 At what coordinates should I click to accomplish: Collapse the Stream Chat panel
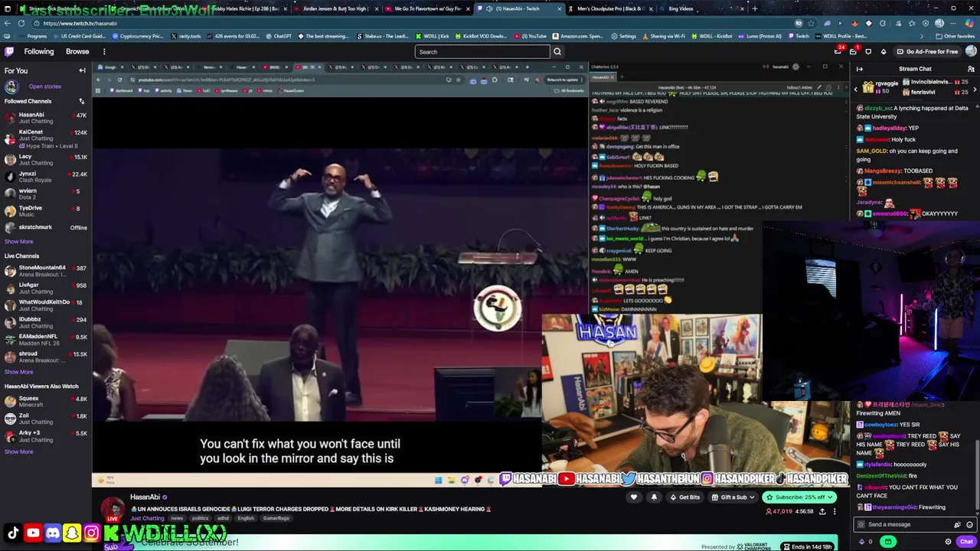click(x=860, y=69)
